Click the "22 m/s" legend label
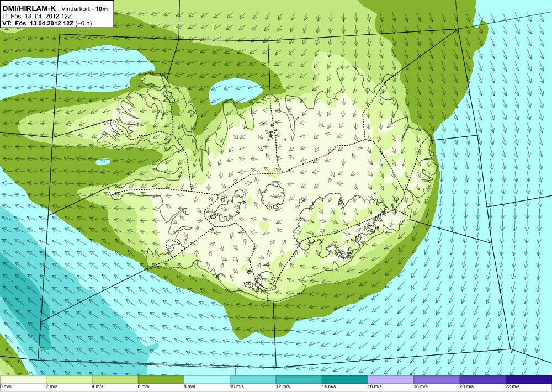 point(513,386)
